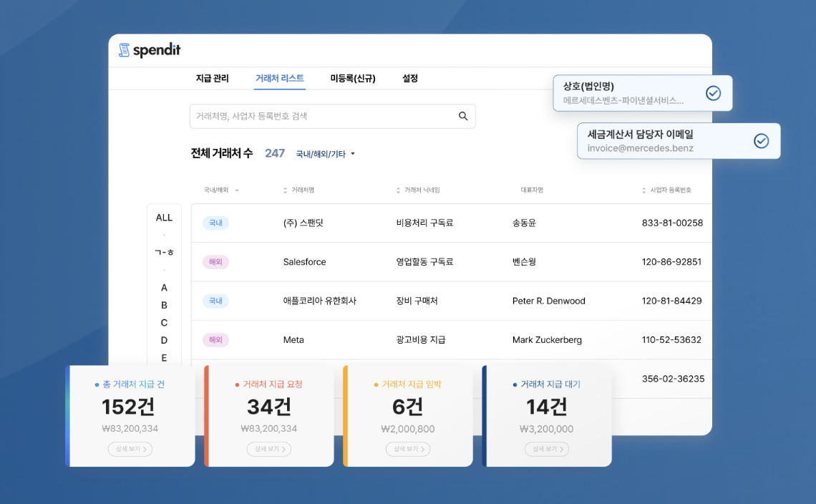Viewport: 816px width, 504px height.
Task: Open the (주) 스팬딧 vendor name
Action: (x=303, y=223)
